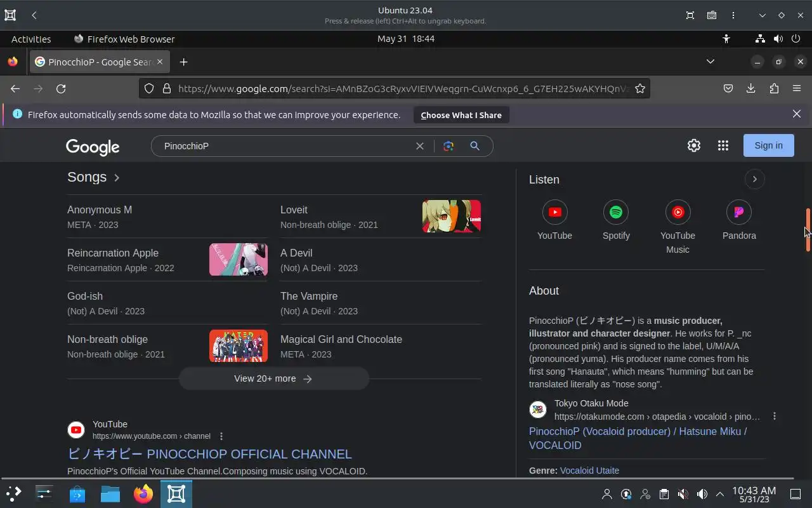Screen dimensions: 812x508
Task: Open Ubuntu power menu
Action: click(796, 39)
